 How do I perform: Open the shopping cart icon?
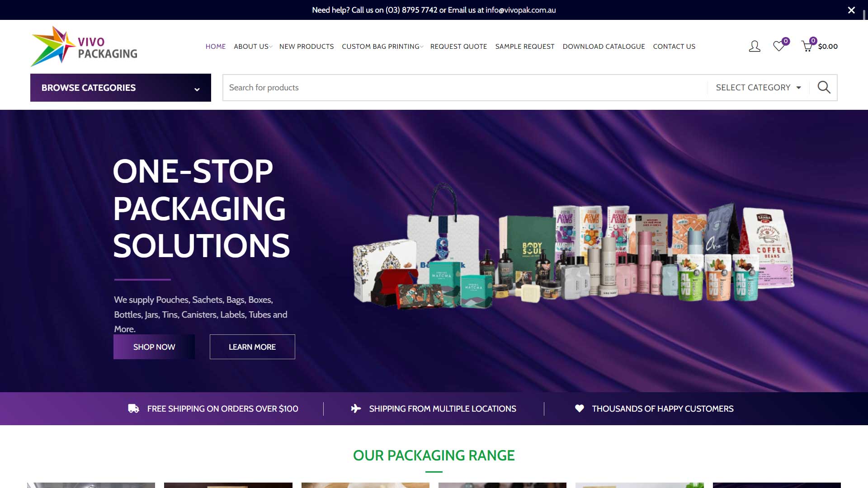coord(807,46)
